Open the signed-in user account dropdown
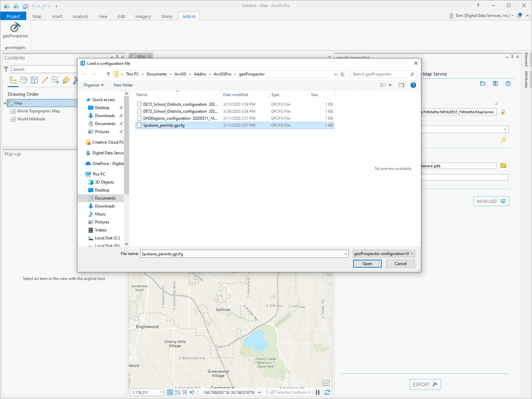This screenshot has width=532, height=399. point(512,16)
